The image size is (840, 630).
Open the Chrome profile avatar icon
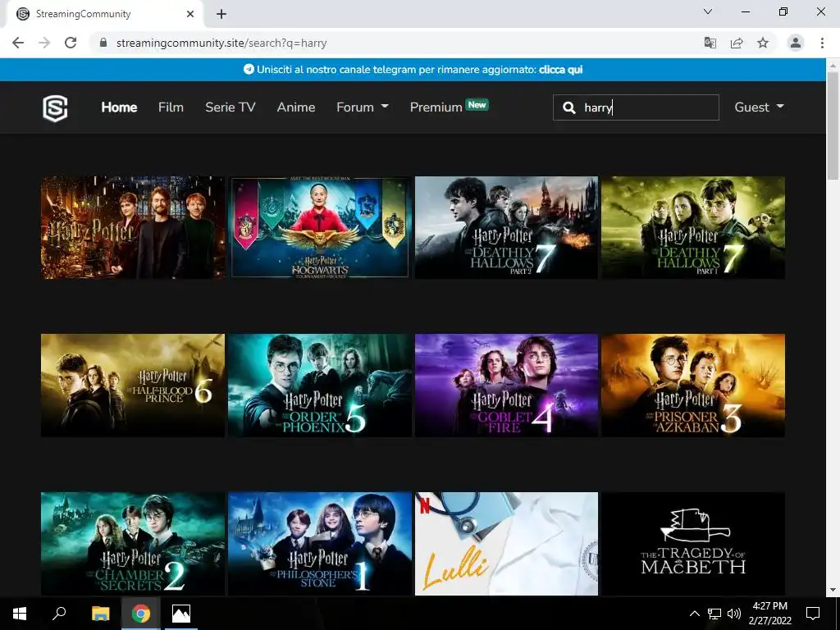pos(796,43)
